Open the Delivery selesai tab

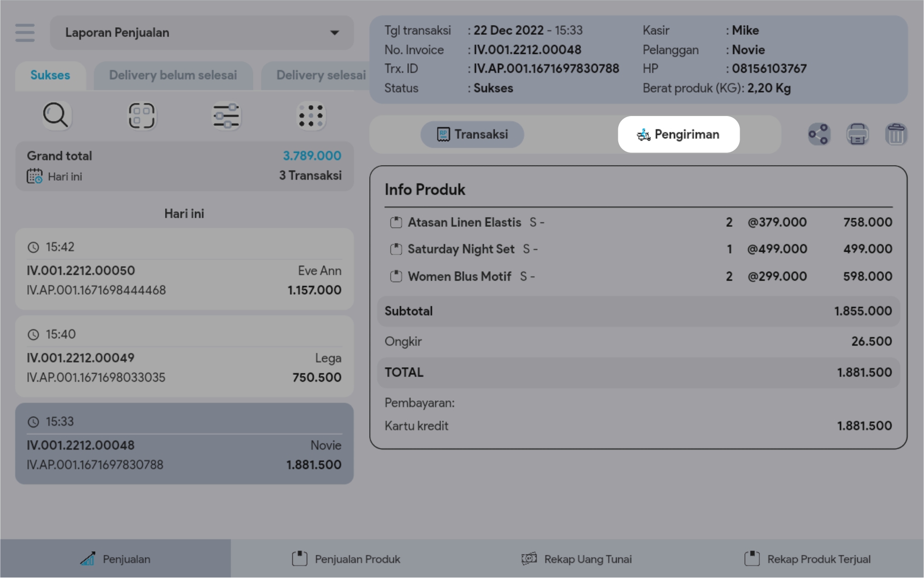click(x=321, y=75)
